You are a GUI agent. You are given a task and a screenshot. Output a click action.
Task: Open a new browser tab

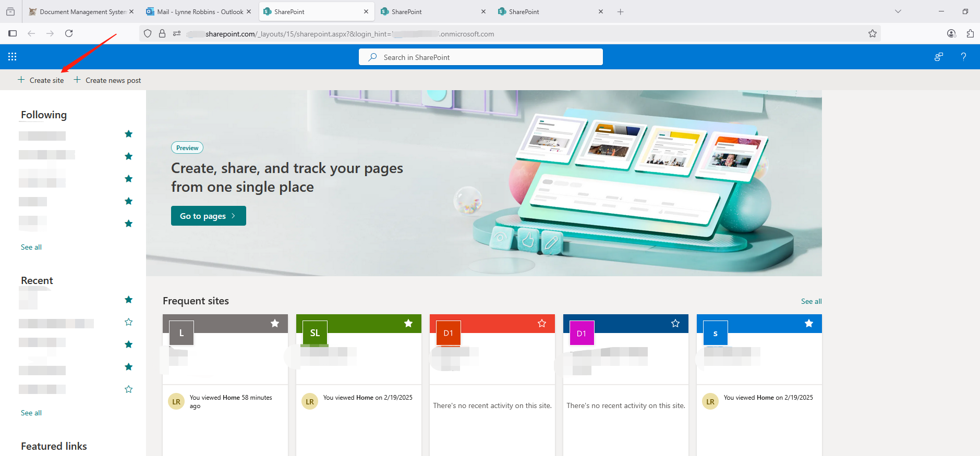[x=620, y=11]
